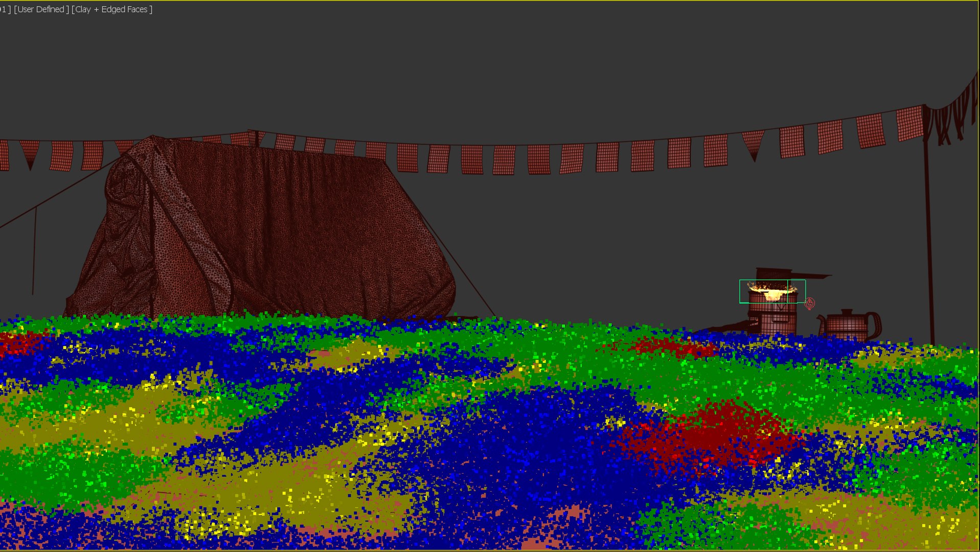Select the vertical pole holding the bunting

pos(929,225)
